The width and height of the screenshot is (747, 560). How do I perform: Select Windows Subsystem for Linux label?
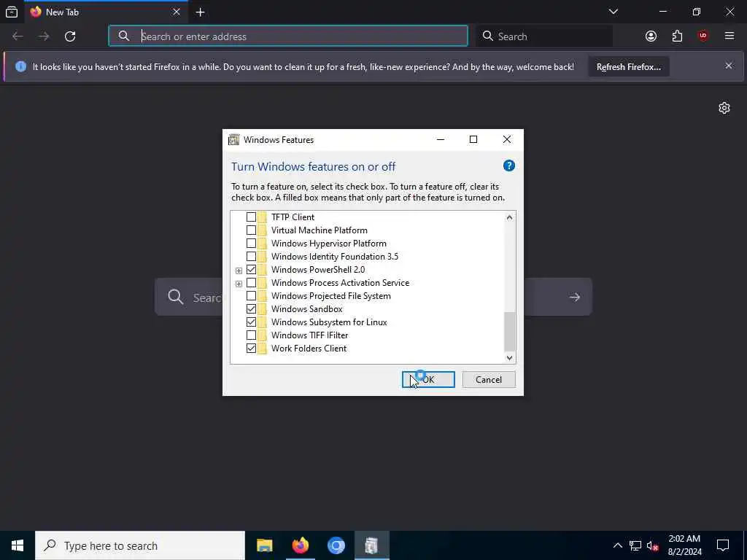point(329,322)
